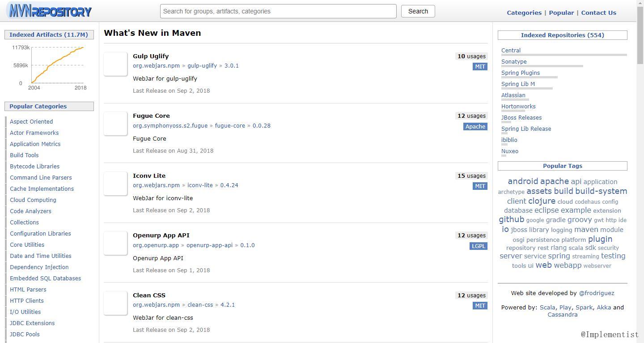The image size is (644, 343).
Task: Open Build Tools category
Action: (24, 155)
